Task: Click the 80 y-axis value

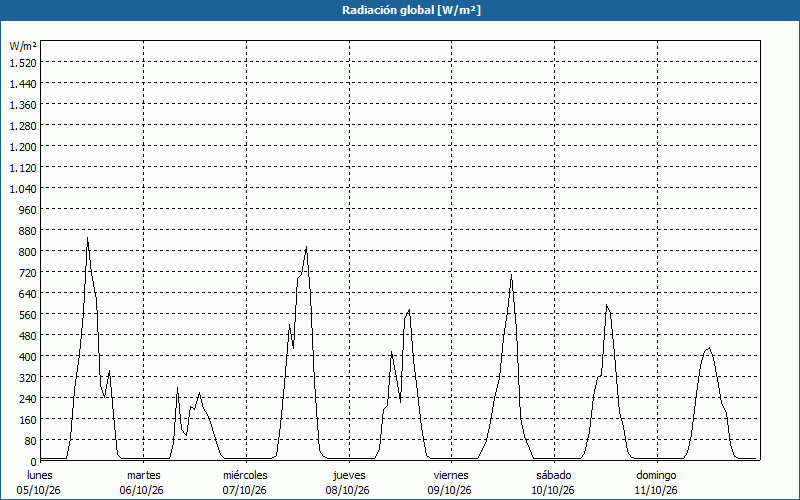Action: coord(31,441)
